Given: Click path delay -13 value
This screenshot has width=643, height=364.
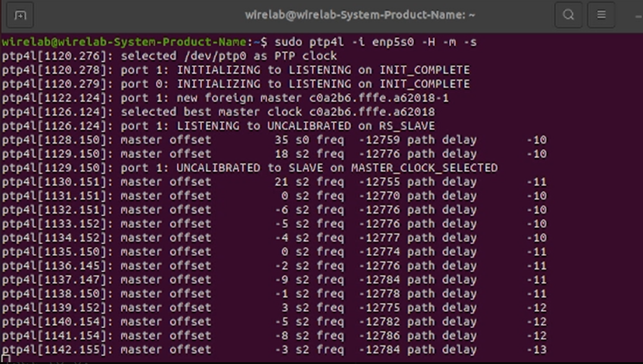Looking at the screenshot, I should 537,350.
